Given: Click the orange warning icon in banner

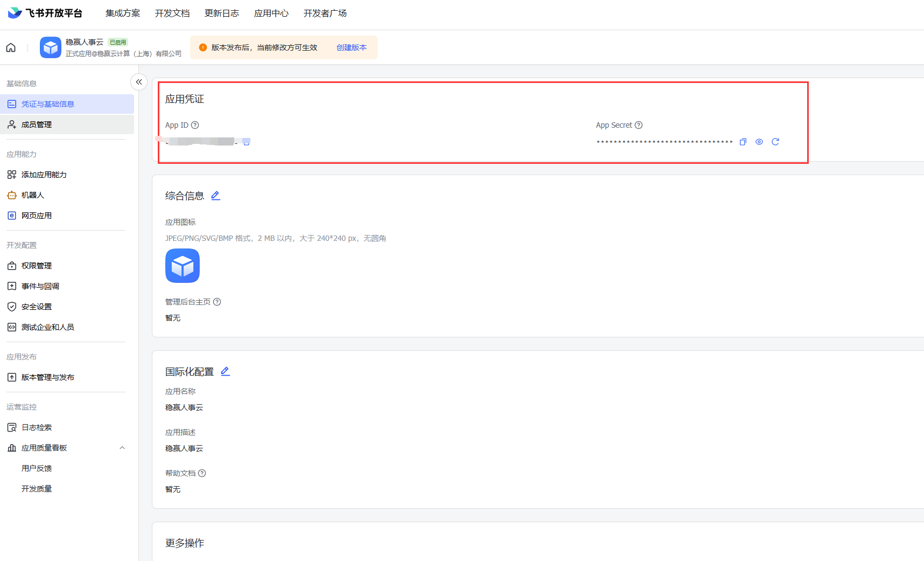Looking at the screenshot, I should tap(203, 47).
